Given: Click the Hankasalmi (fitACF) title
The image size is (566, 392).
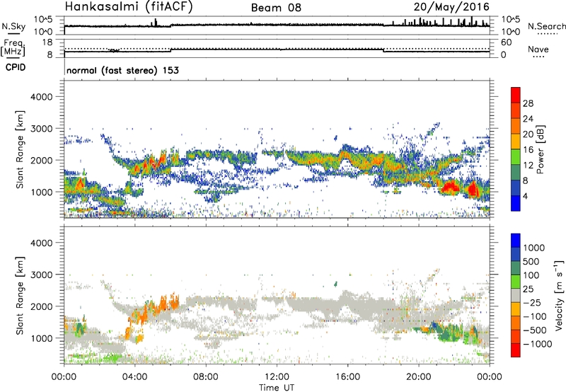Looking at the screenshot, I should pyautogui.click(x=129, y=6).
